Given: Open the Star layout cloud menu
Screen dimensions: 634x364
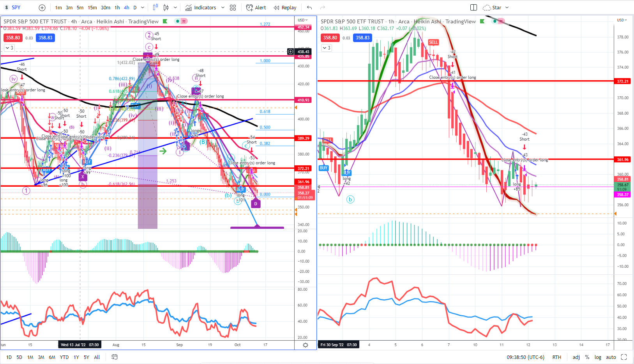Looking at the screenshot, I should tap(492, 7).
